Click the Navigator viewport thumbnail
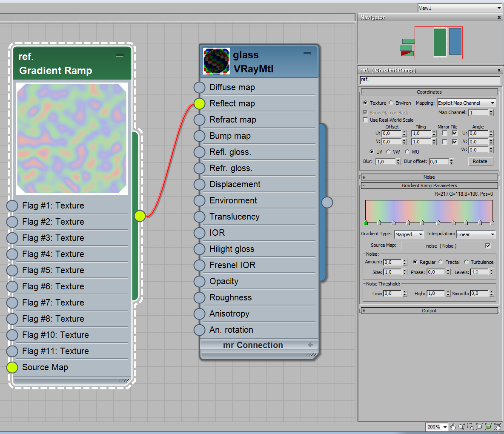Viewport: 504px width, 434px height. coord(438,43)
